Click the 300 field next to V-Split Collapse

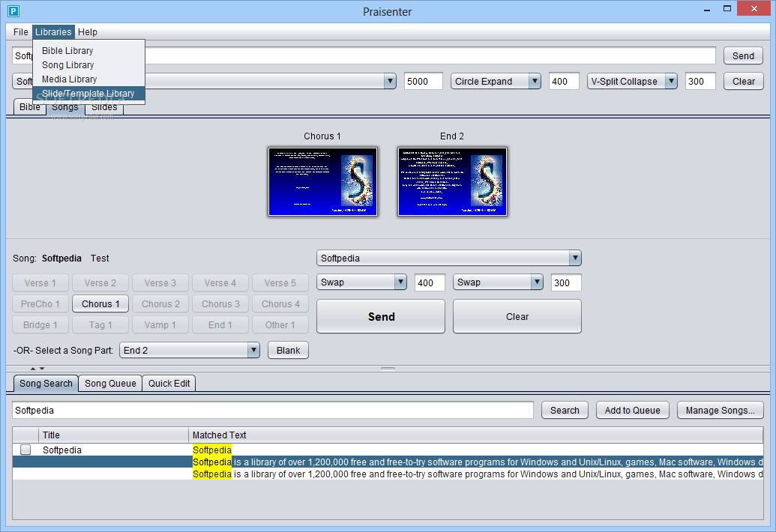pos(700,82)
